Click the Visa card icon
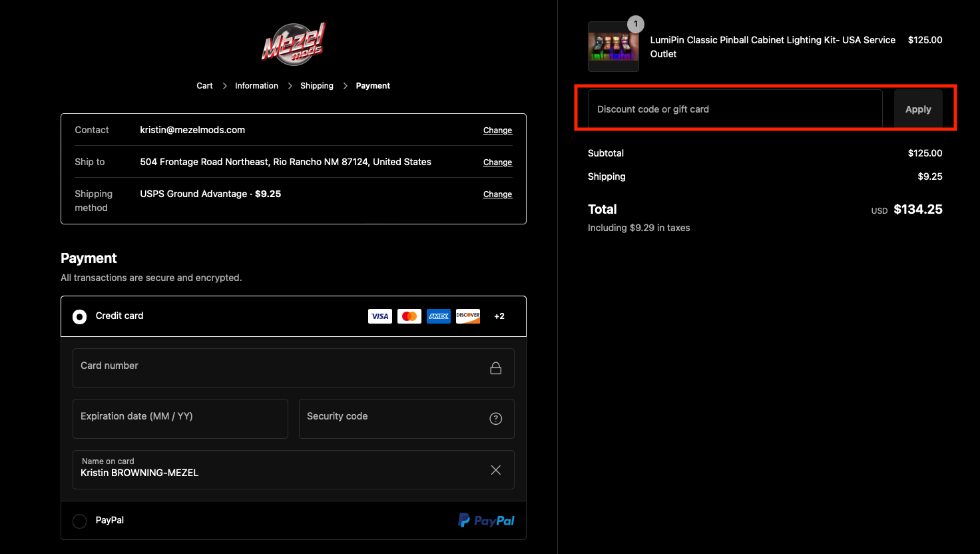Screen dimensions: 980x554 [x=379, y=316]
